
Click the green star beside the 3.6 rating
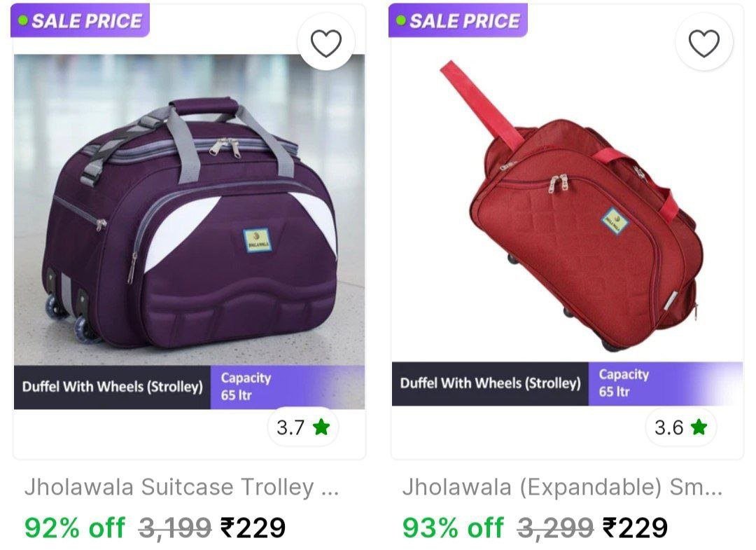click(x=697, y=427)
